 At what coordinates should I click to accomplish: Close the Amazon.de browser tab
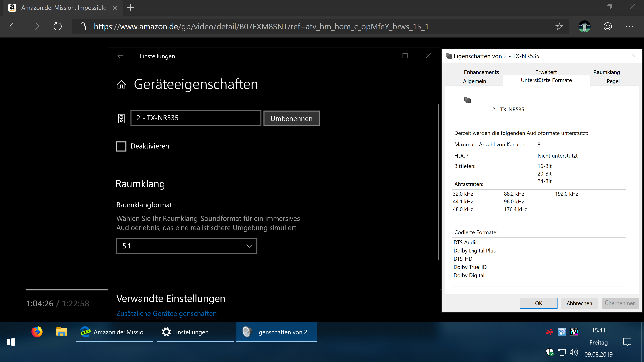pos(115,8)
